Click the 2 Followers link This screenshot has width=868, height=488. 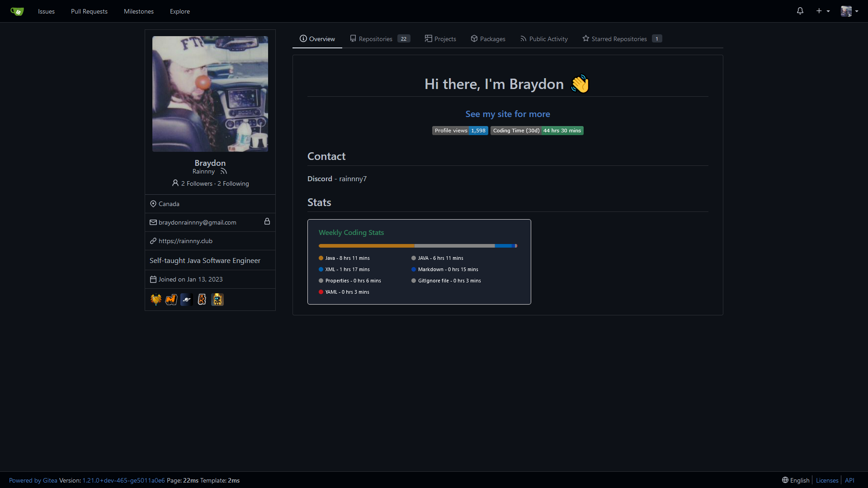tap(196, 183)
